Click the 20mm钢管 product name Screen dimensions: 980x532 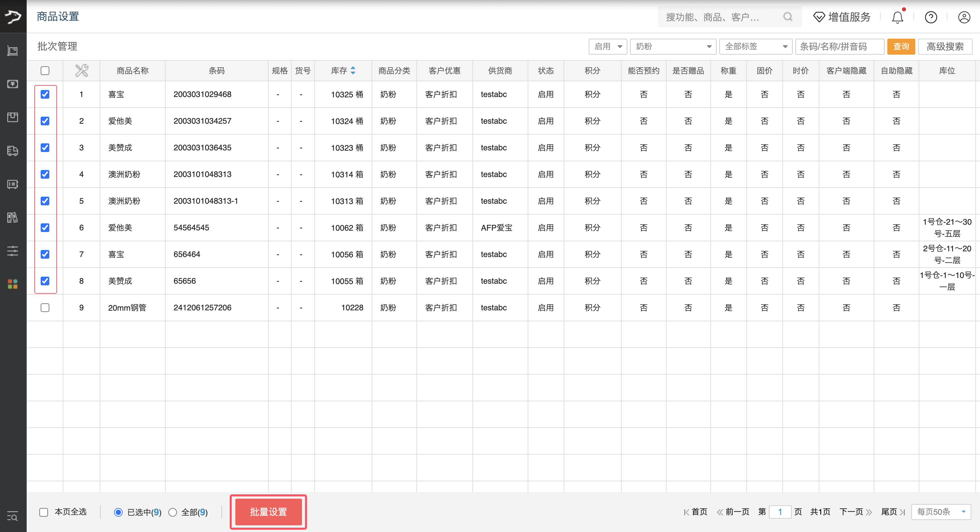point(127,307)
